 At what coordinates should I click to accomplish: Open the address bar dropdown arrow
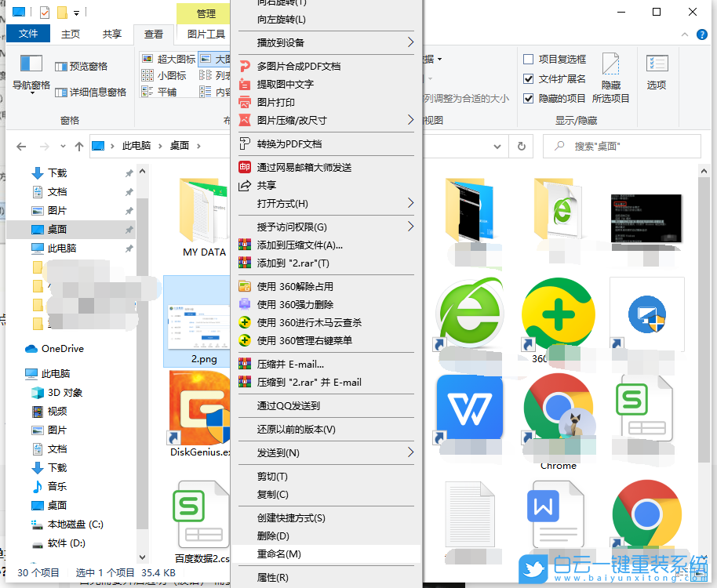497,146
